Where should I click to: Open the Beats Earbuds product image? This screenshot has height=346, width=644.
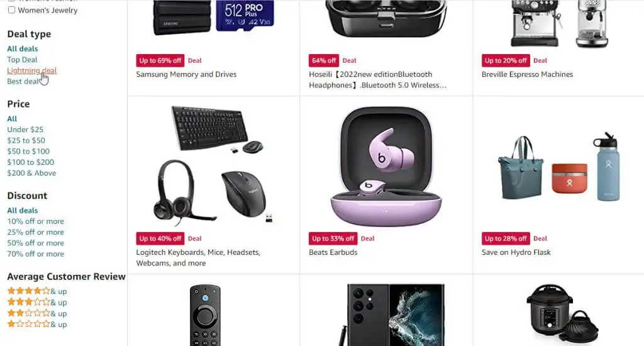coord(386,167)
